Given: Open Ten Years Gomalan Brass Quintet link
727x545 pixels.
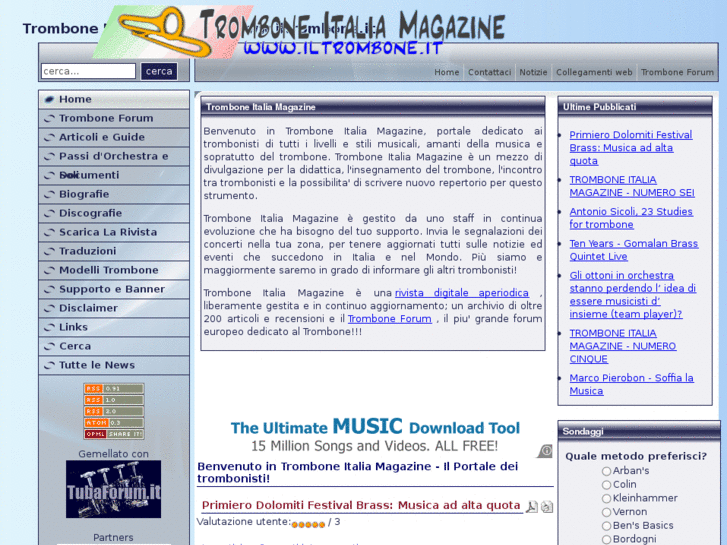Looking at the screenshot, I should pyautogui.click(x=633, y=250).
